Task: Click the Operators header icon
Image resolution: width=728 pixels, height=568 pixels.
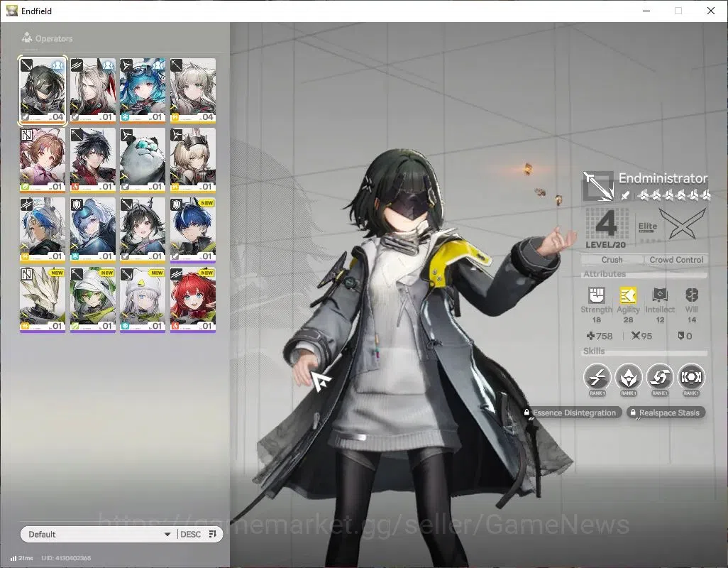Action: 27,38
